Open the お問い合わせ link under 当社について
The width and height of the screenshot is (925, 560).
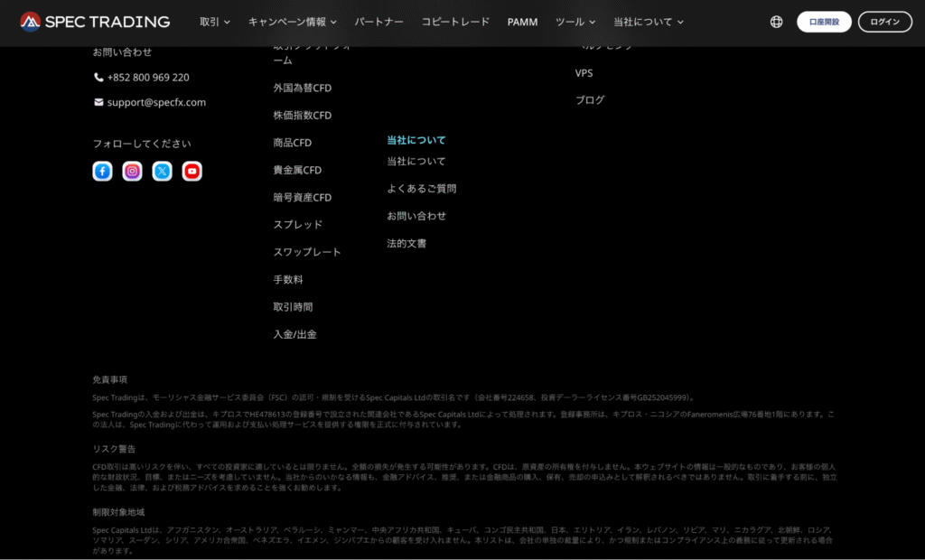[x=416, y=216]
